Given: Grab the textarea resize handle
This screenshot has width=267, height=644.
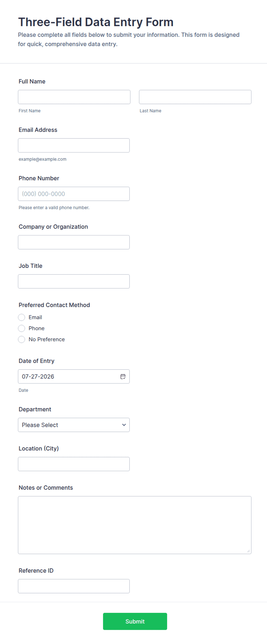Looking at the screenshot, I should (x=248, y=551).
